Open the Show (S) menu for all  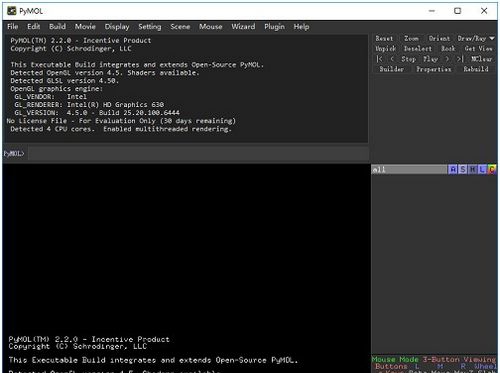463,170
